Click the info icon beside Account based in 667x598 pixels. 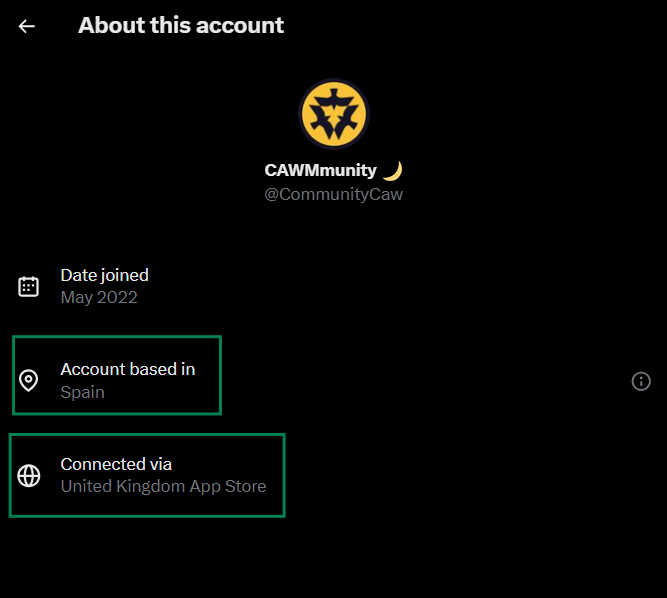click(641, 381)
